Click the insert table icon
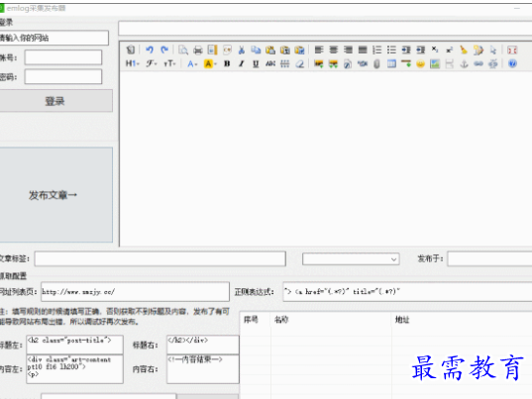This screenshot has width=532, height=399. pyautogui.click(x=391, y=63)
